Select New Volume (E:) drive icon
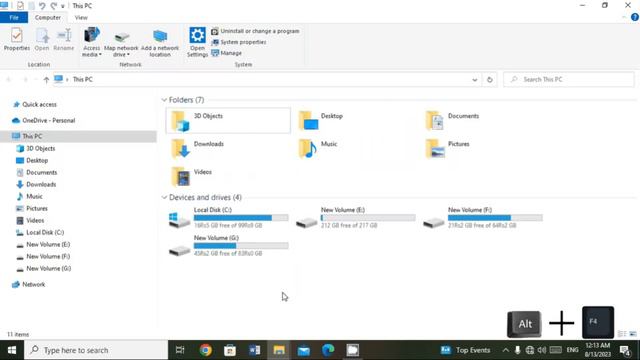Screen dimensions: 640x360 (307, 222)
